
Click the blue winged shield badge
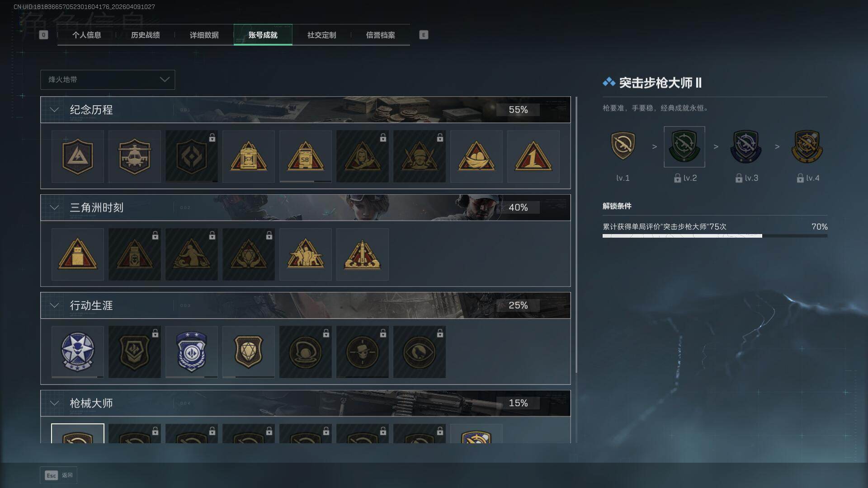pos(191,352)
